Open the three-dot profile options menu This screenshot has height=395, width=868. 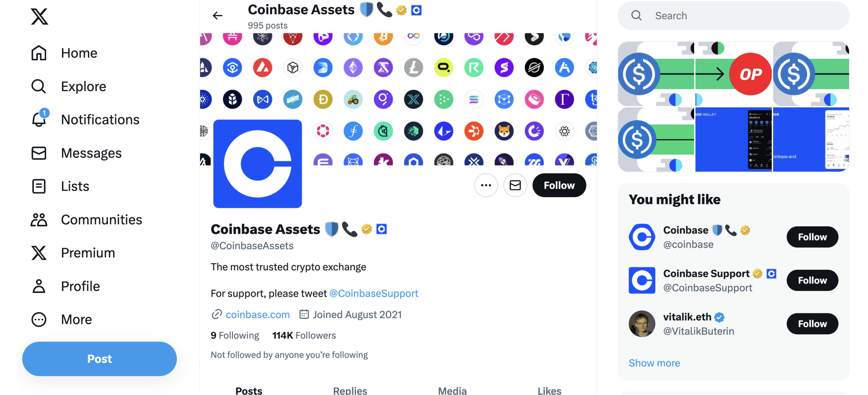[486, 185]
